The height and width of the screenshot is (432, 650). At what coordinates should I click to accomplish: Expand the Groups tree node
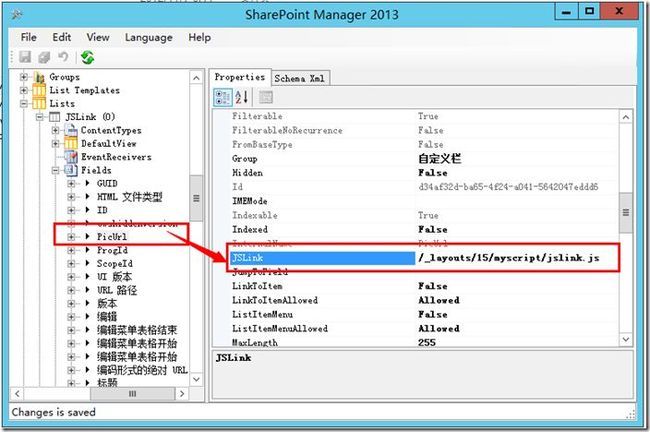coord(24,77)
